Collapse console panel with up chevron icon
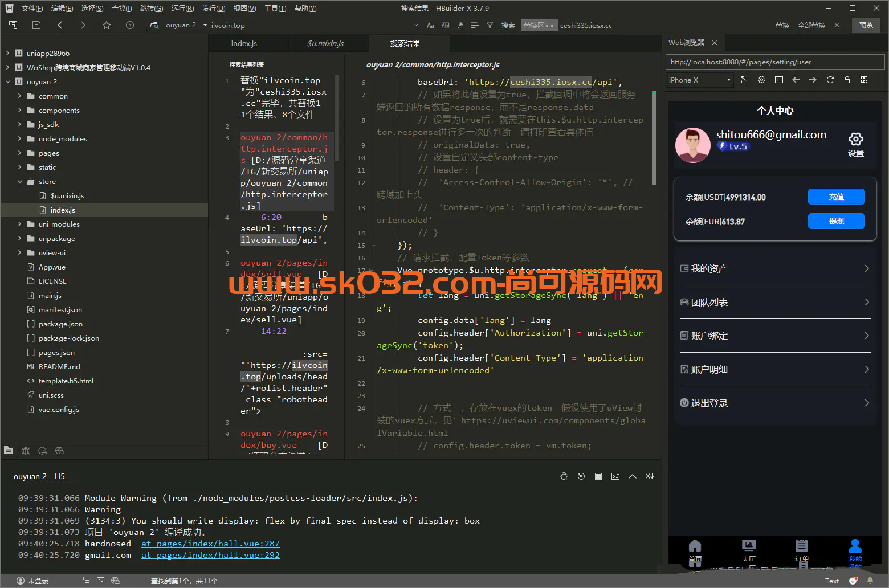The height and width of the screenshot is (588, 889). click(633, 476)
